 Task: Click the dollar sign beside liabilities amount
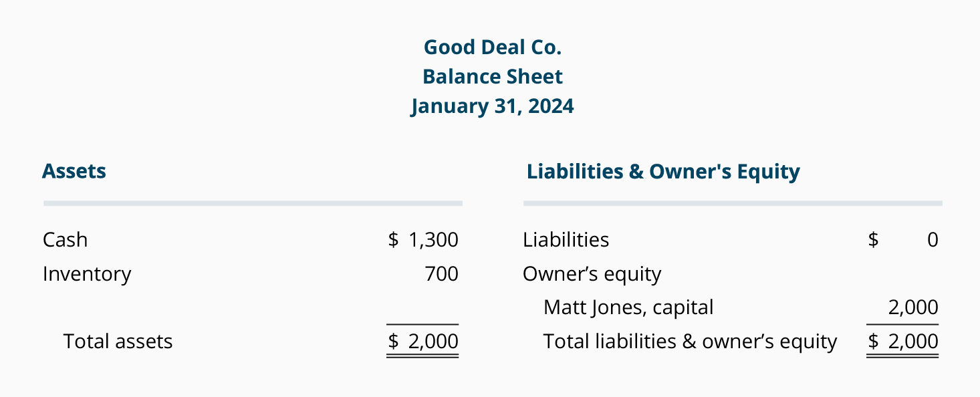[x=873, y=240]
